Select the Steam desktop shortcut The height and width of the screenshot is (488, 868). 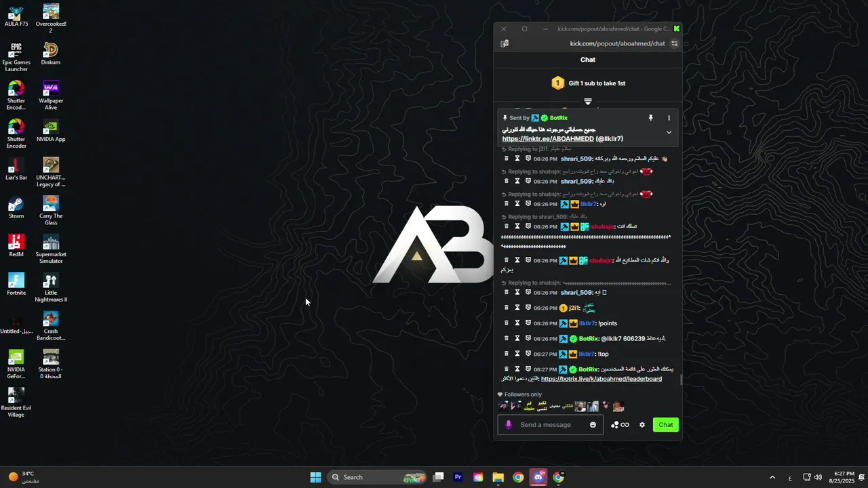coord(16,207)
